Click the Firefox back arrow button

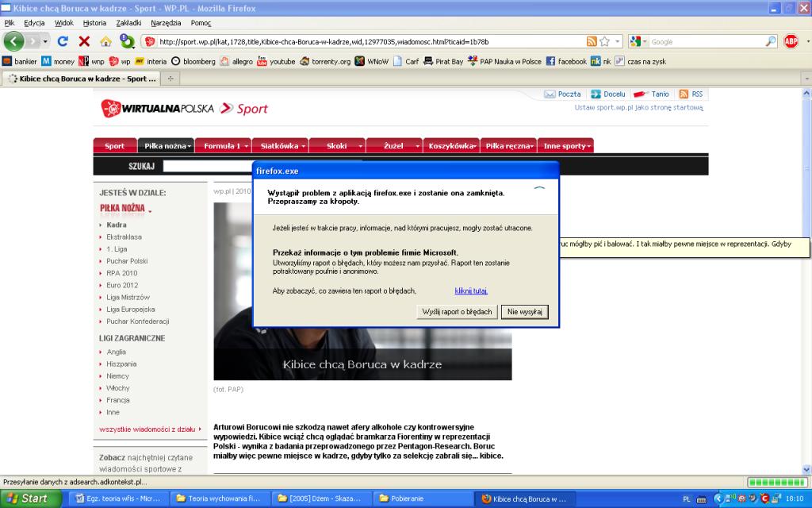point(14,41)
